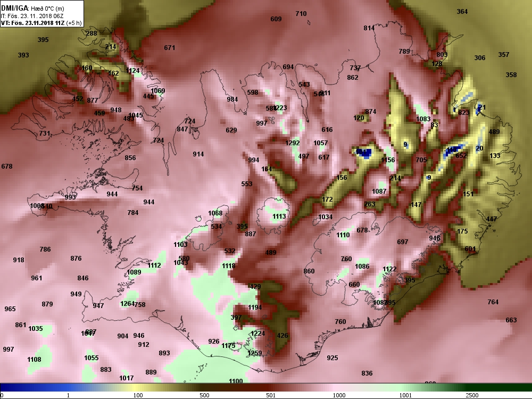The height and width of the screenshot is (399, 532).
Task: Click the '1194' value
Action: tap(254, 307)
